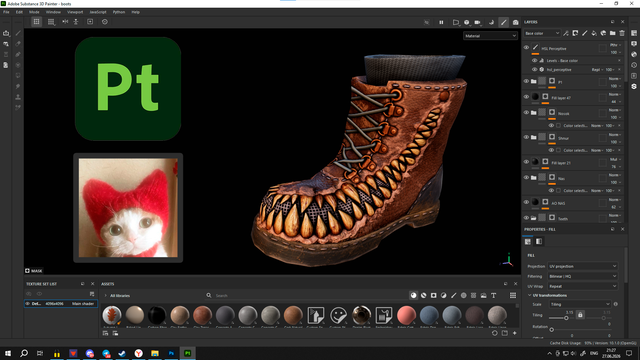The image size is (640, 360).
Task: Add a paint layer in Layers panel
Action: (x=584, y=33)
